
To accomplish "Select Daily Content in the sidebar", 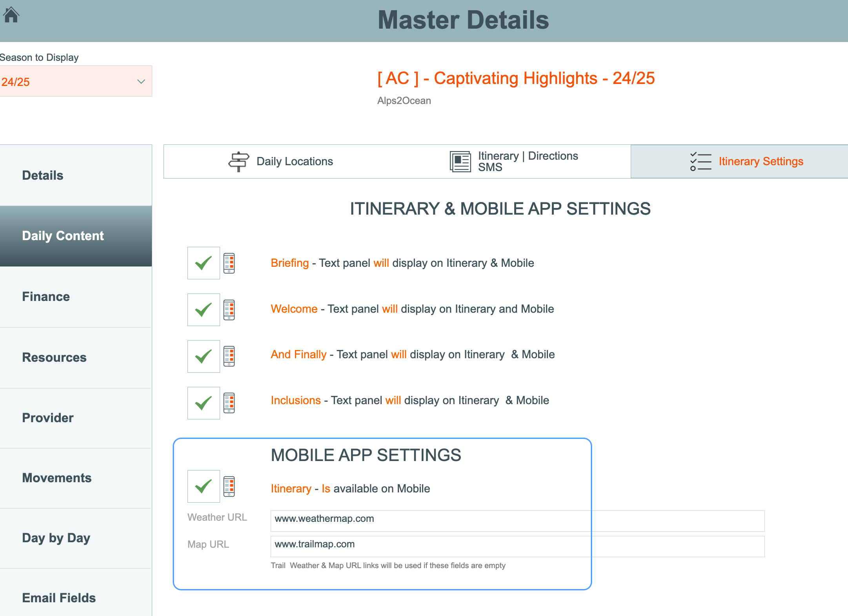I will point(76,236).
